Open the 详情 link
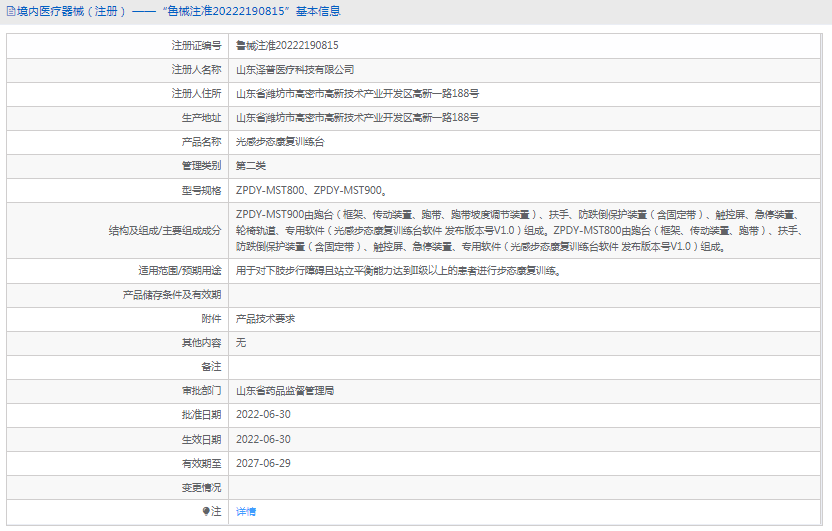The image size is (832, 531). (x=246, y=511)
